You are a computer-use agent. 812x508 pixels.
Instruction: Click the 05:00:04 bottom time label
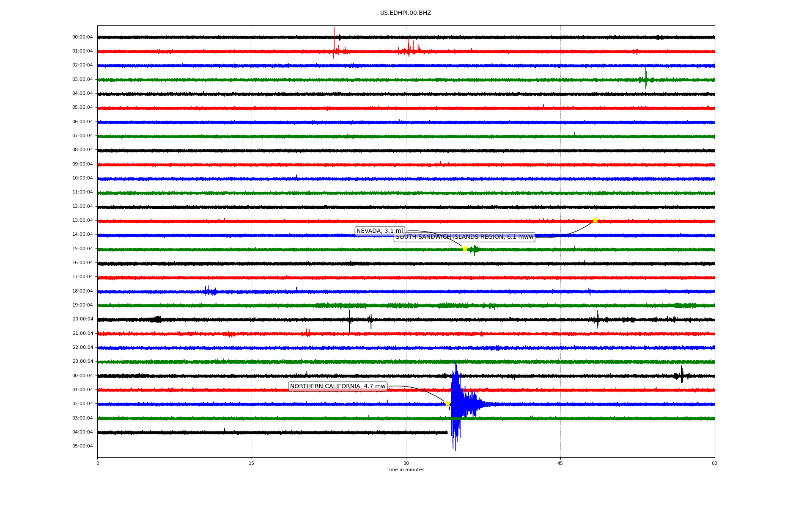[82, 446]
